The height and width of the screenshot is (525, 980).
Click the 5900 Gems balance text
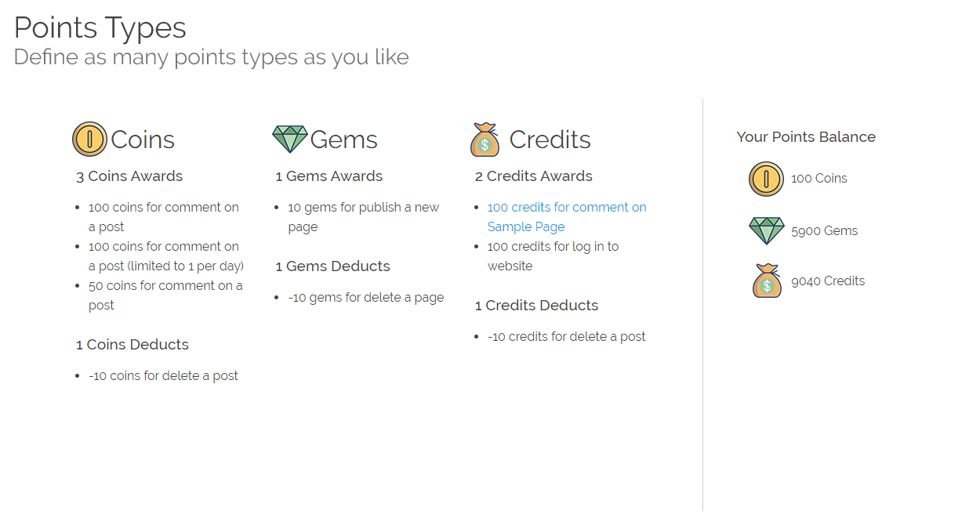[824, 231]
